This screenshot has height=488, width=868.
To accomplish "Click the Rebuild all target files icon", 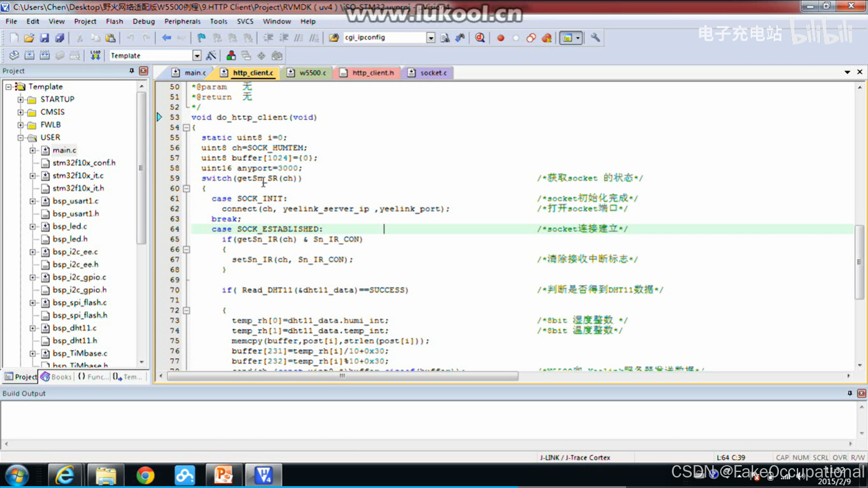I will click(45, 56).
